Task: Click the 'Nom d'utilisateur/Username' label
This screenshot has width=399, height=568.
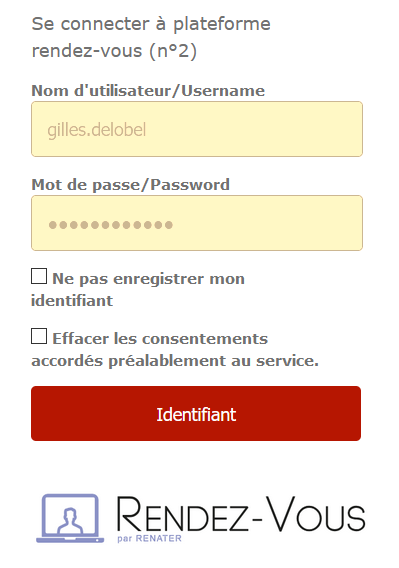Action: point(148,91)
